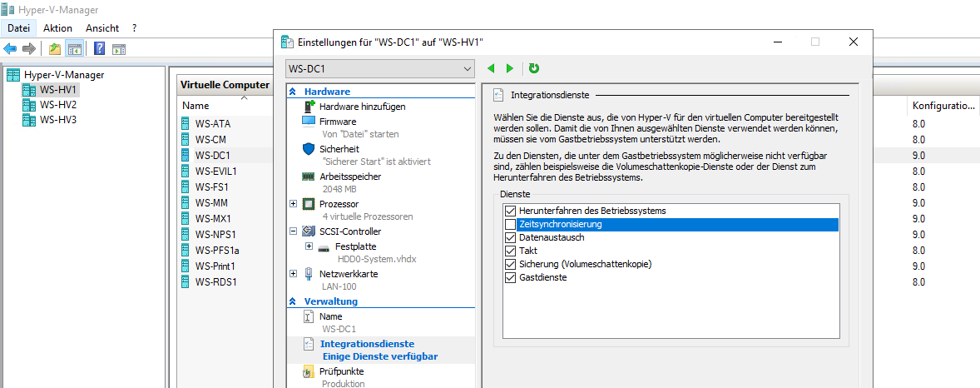The height and width of the screenshot is (388, 980).
Task: Uncheck the Gastdienste service checkbox
Action: [x=510, y=277]
